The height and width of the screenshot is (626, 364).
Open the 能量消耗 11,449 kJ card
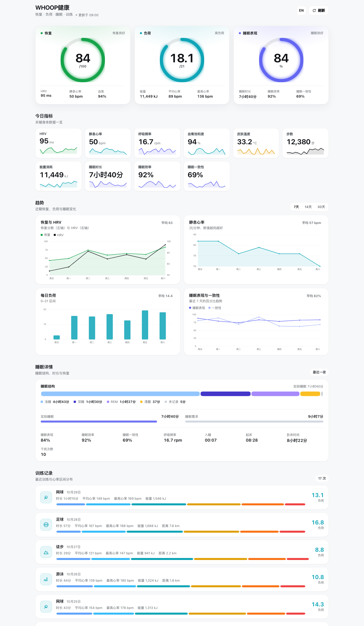point(58,176)
